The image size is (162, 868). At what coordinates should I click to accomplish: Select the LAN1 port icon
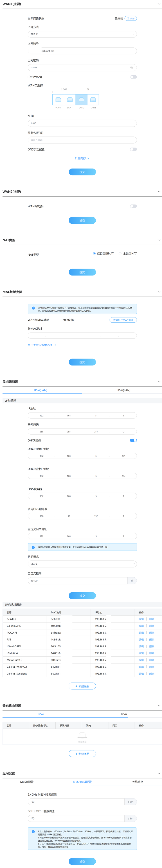coord(70,100)
